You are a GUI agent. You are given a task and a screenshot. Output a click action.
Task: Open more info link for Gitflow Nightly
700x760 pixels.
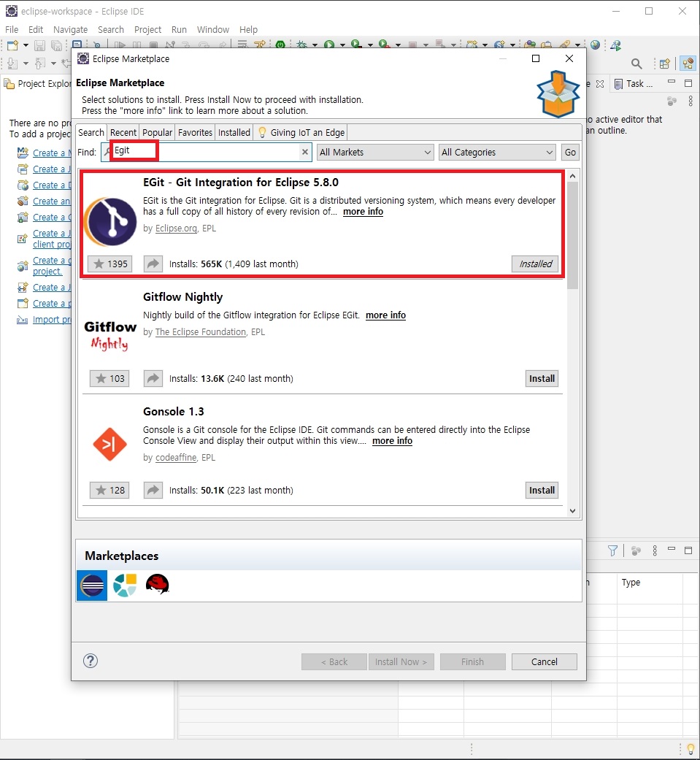(385, 315)
